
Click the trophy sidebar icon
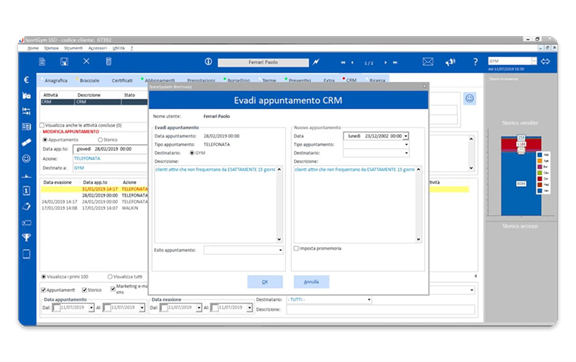pyautogui.click(x=26, y=238)
